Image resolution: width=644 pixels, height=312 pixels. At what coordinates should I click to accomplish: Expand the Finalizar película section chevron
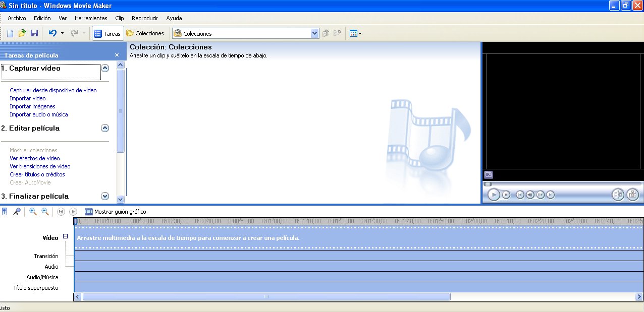pyautogui.click(x=105, y=196)
